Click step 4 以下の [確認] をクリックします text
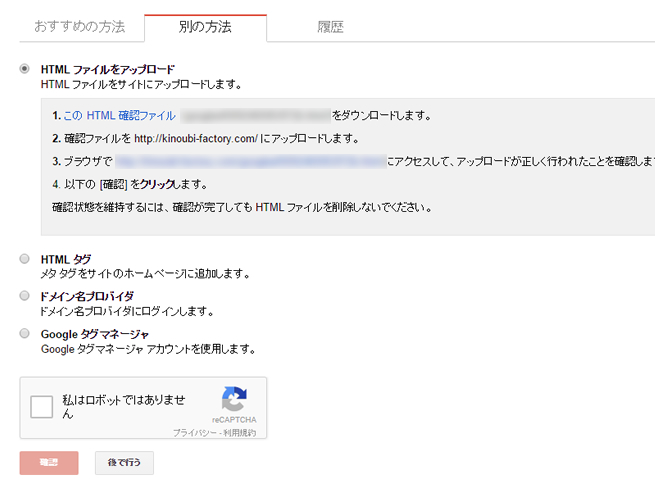The width and height of the screenshot is (655, 500). coord(130,184)
